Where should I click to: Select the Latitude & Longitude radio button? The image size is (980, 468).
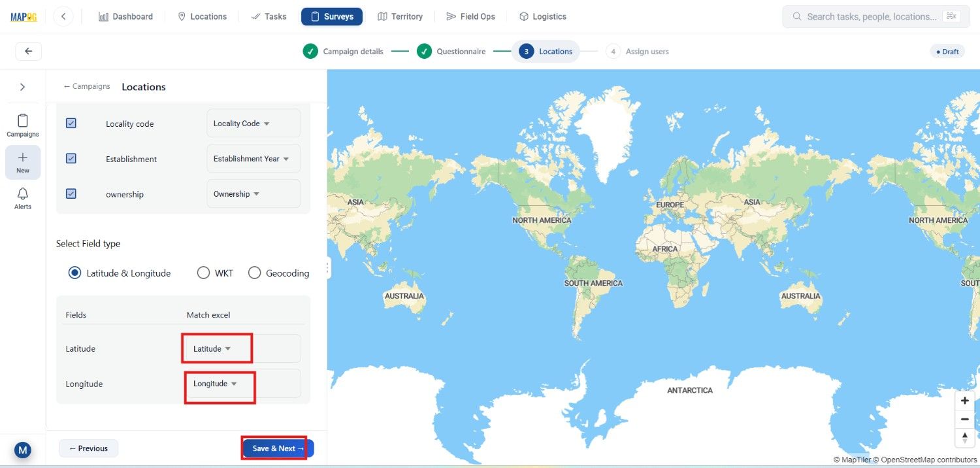tap(74, 273)
